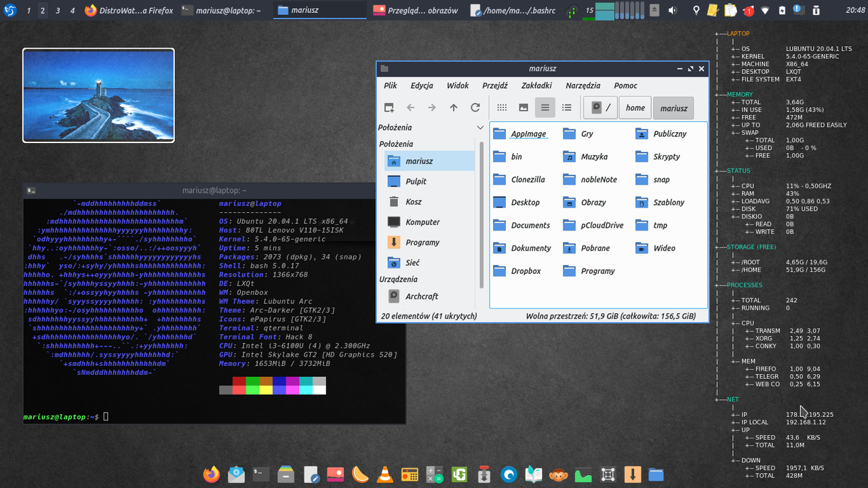Switch to thumbnail view mode

[524, 108]
